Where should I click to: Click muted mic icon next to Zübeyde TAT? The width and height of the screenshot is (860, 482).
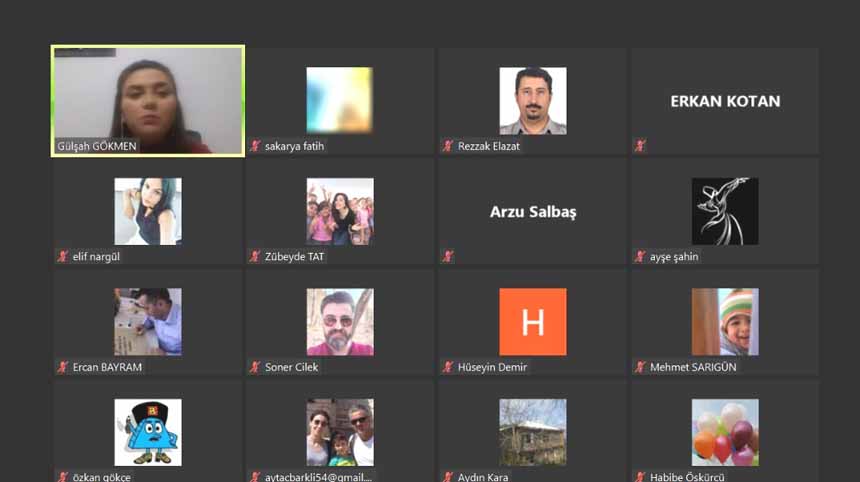tap(256, 256)
